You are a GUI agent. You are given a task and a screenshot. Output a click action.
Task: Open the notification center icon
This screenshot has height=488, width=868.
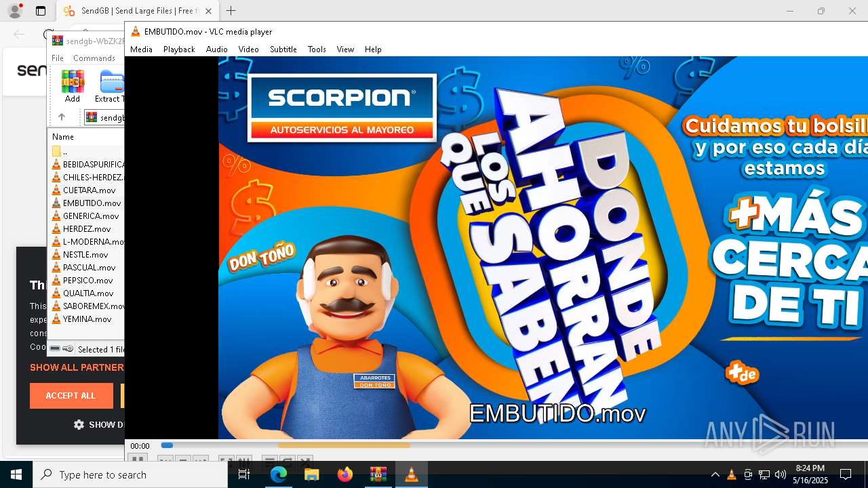click(846, 474)
